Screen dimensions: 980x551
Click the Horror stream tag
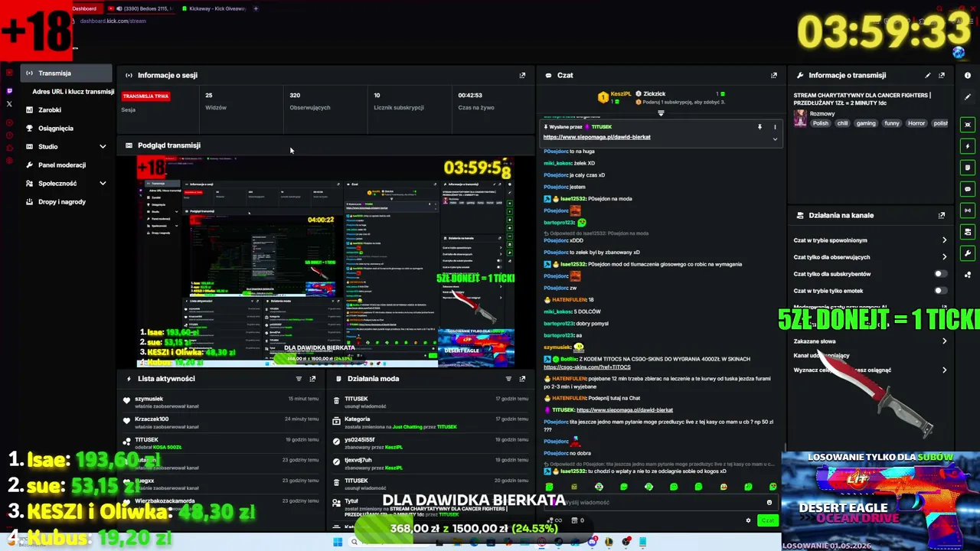pos(916,123)
